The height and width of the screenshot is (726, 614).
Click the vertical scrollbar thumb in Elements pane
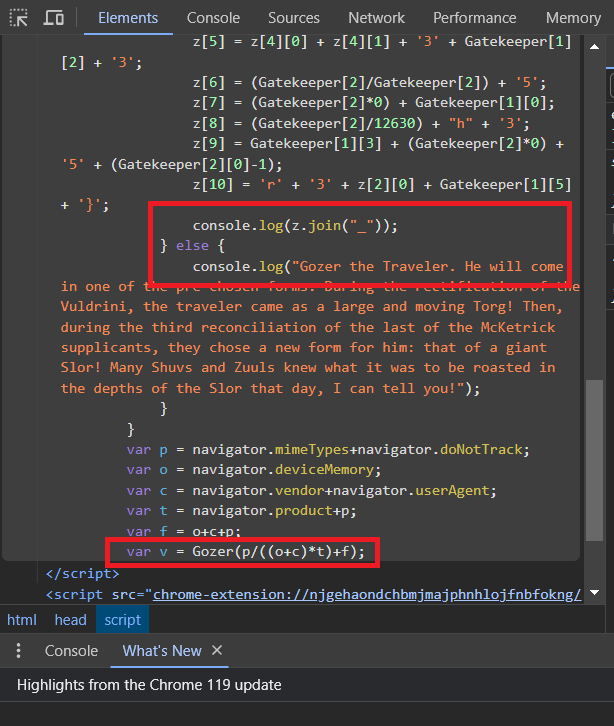coord(594,460)
